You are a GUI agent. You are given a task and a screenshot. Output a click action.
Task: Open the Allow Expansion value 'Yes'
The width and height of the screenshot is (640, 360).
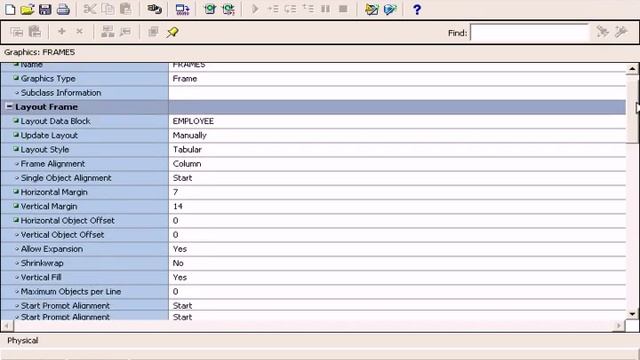tap(397, 249)
